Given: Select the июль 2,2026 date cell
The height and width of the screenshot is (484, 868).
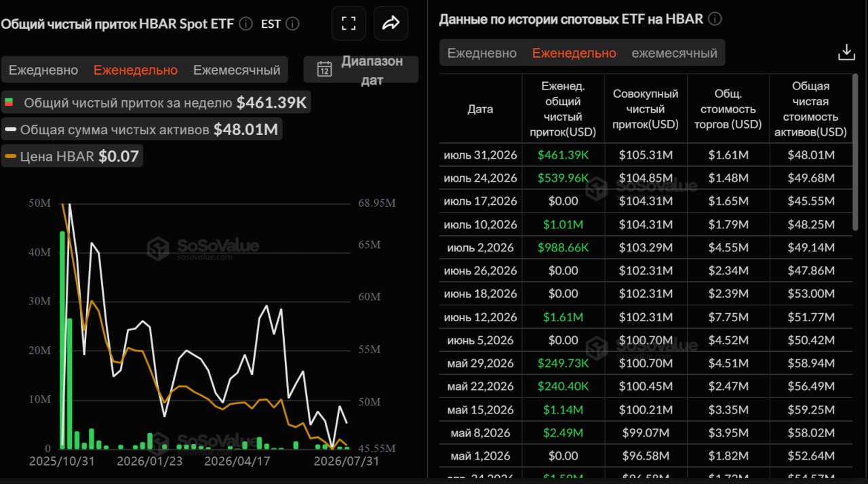Looking at the screenshot, I should (x=481, y=247).
